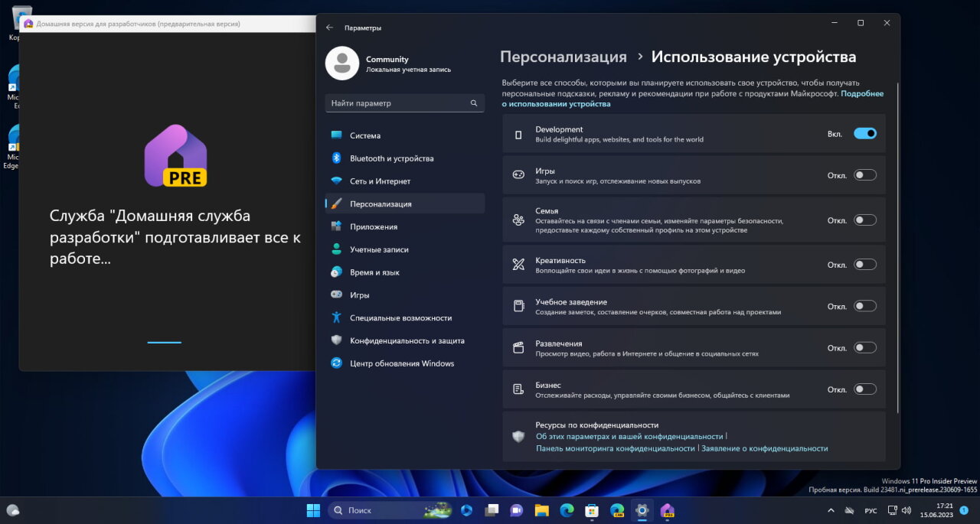980x524 pixels.
Task: Click the Dev Home PRE logo
Action: [175, 156]
